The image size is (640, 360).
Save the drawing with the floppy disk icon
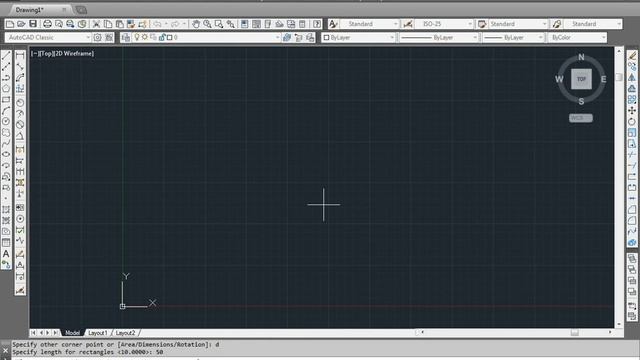33,24
